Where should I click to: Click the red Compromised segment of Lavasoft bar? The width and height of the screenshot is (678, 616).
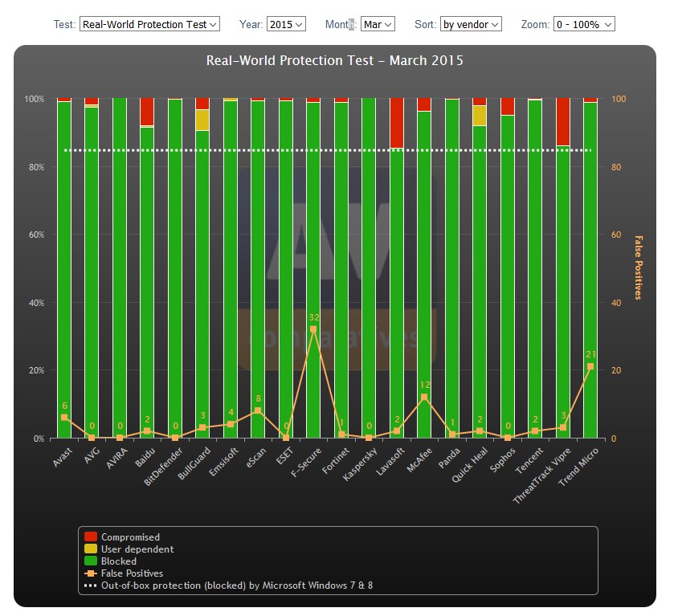[397, 123]
